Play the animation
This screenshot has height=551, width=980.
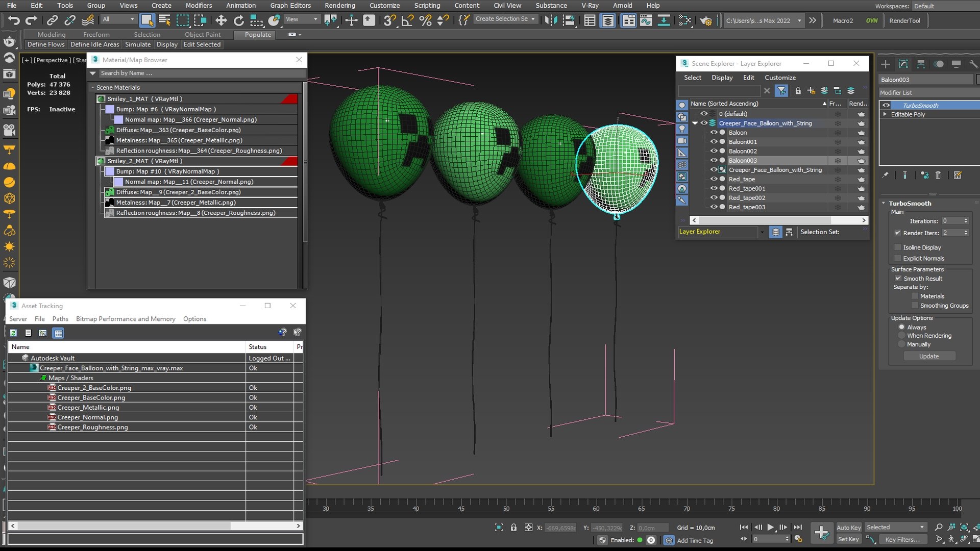pos(771,528)
